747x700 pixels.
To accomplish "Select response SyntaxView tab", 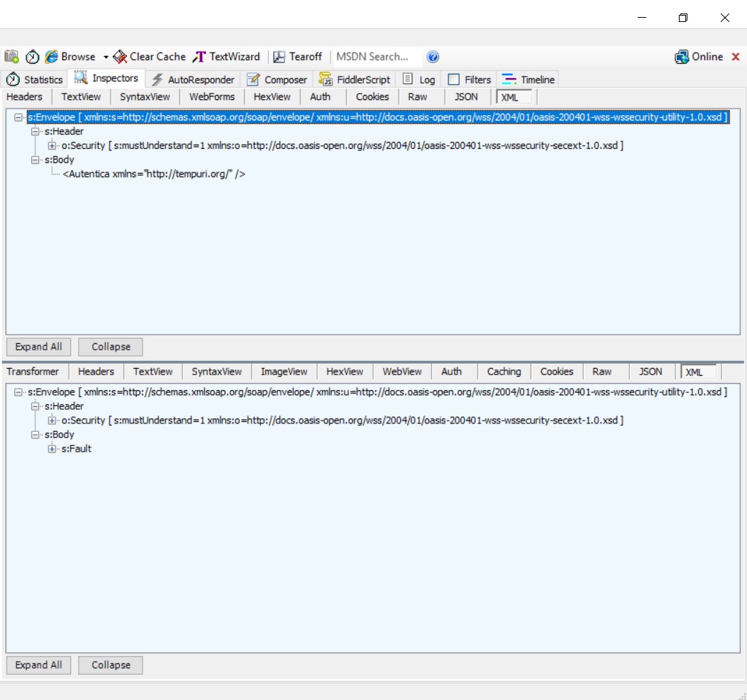I will [217, 372].
